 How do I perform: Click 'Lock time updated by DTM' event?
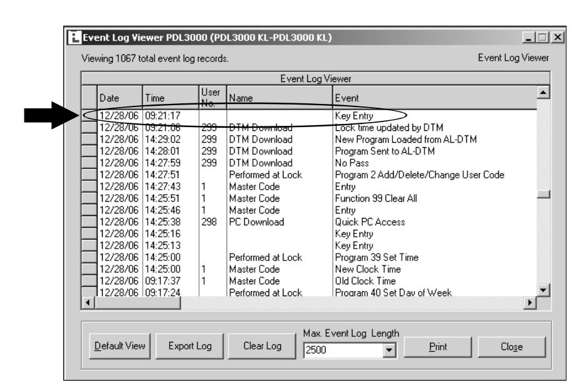coord(389,128)
